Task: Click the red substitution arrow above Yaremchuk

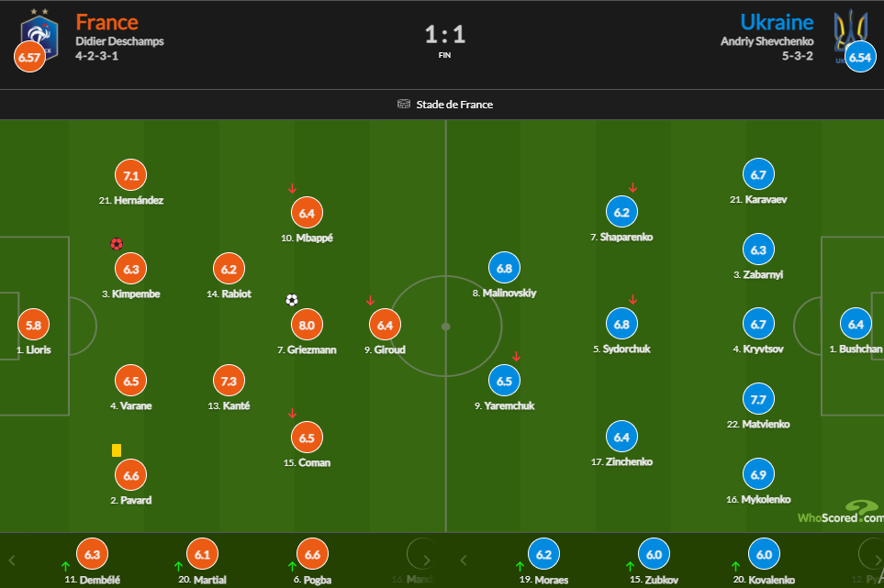Action: tap(516, 357)
